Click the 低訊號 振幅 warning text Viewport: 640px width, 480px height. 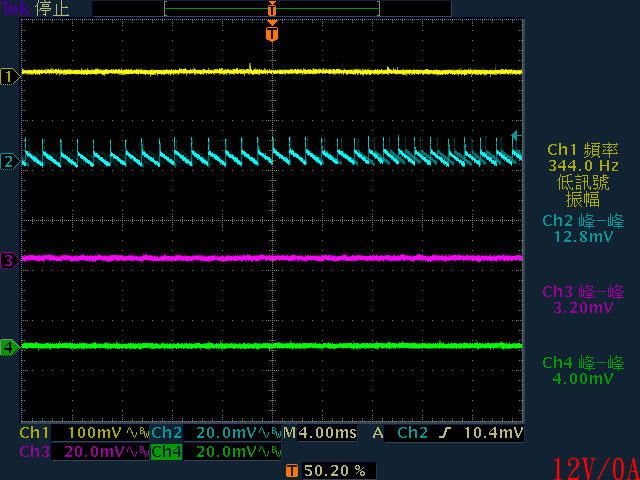[583, 191]
